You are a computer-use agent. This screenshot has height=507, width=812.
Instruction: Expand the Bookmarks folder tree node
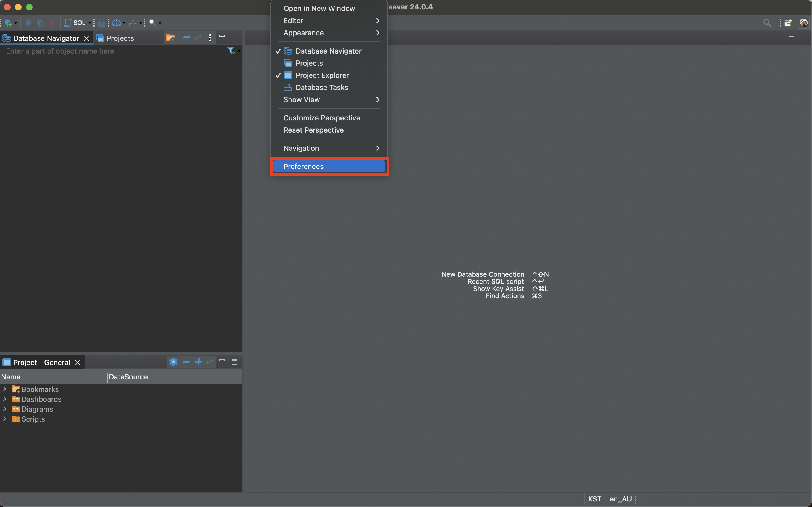[5, 389]
